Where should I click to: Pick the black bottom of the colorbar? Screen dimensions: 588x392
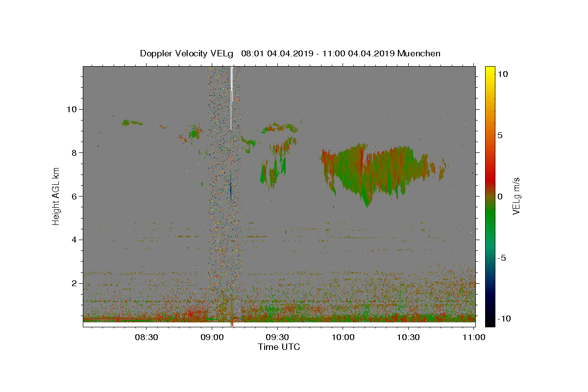pos(490,321)
